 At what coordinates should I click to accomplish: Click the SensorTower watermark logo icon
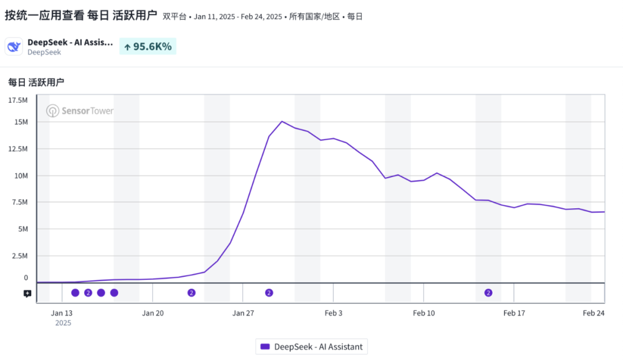pos(52,111)
